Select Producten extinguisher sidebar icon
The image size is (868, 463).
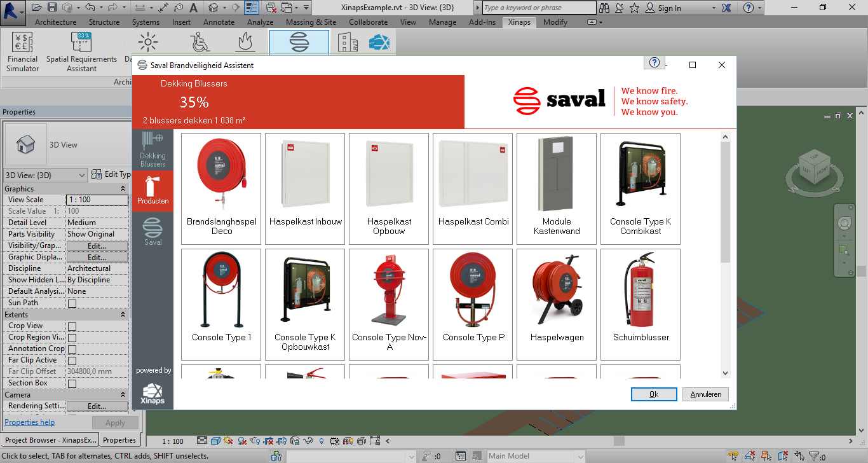[x=153, y=191]
